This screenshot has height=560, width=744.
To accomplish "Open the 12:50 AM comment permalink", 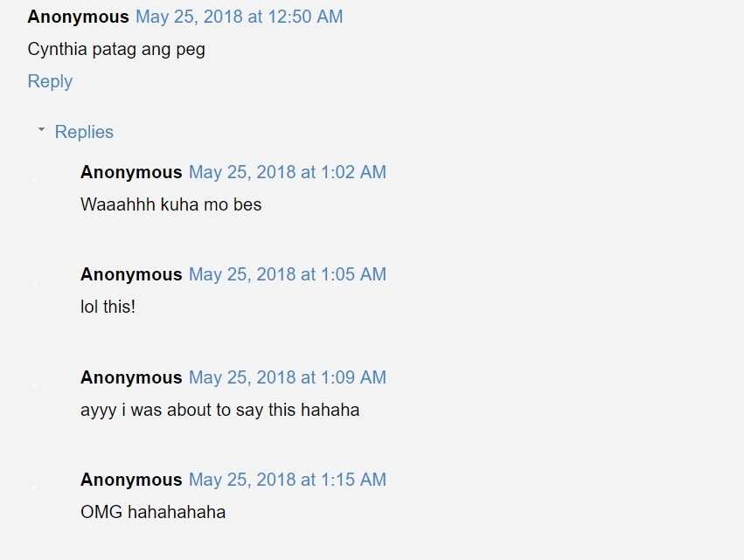I will pos(240,17).
